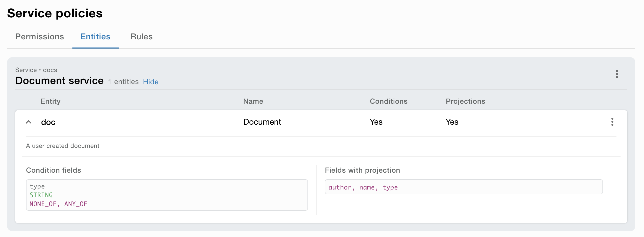Click the author, name, type projection box
The height and width of the screenshot is (237, 644).
point(463,187)
